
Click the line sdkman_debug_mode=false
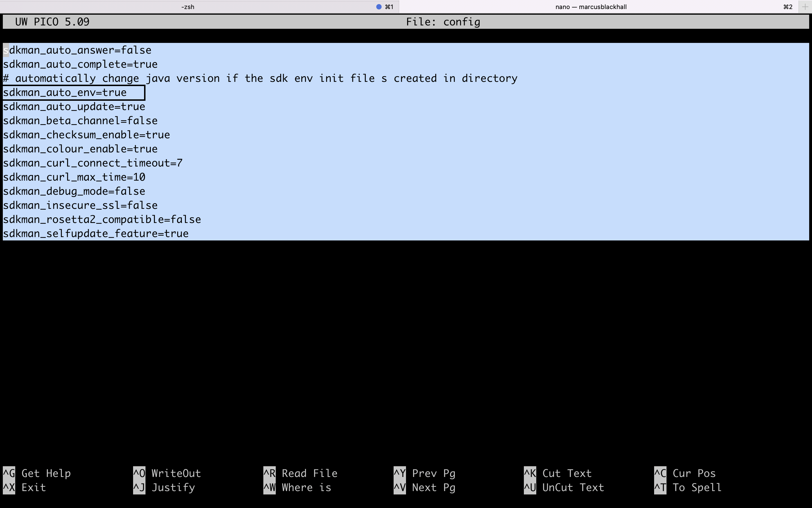(x=74, y=191)
